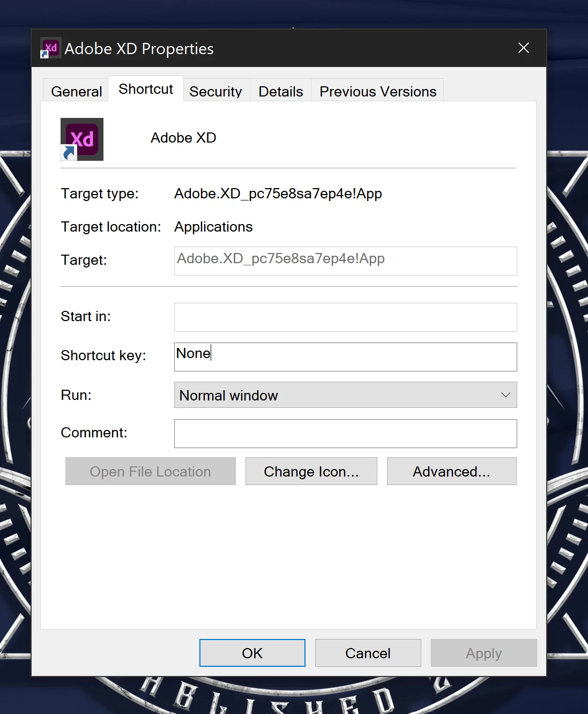The height and width of the screenshot is (714, 588).
Task: Click the Target field
Action: pos(346,261)
